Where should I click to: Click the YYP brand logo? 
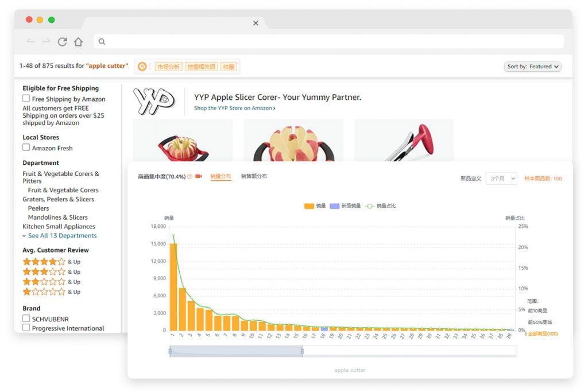154,102
